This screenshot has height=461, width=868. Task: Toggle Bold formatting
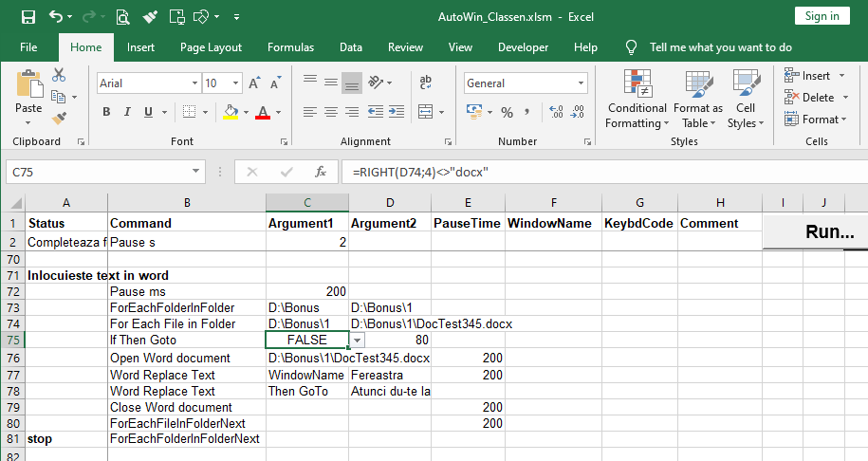click(x=106, y=112)
